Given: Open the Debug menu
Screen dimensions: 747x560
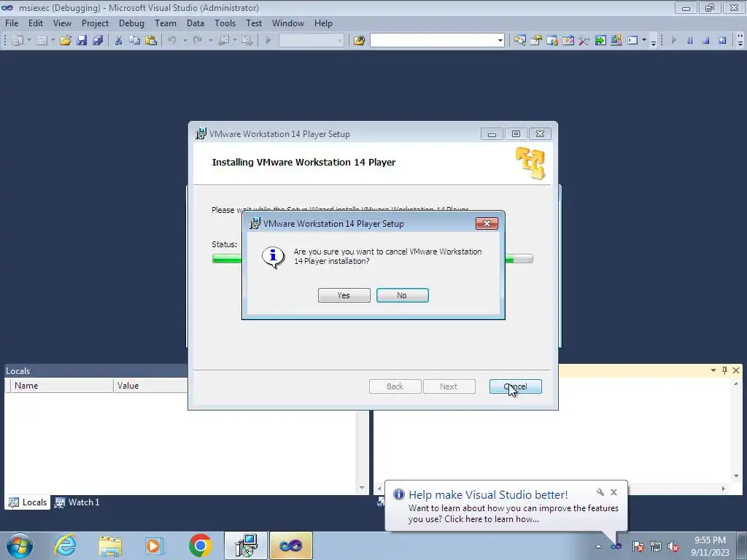Looking at the screenshot, I should [131, 23].
